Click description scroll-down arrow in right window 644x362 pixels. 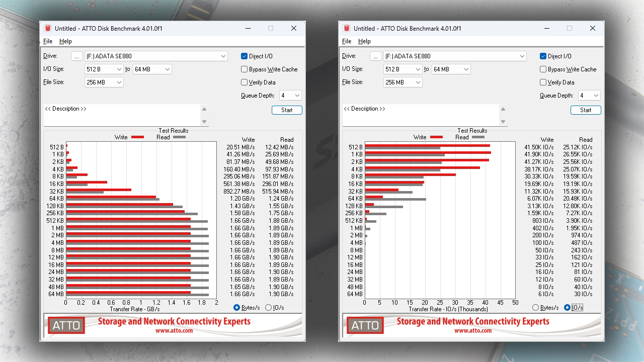point(503,122)
